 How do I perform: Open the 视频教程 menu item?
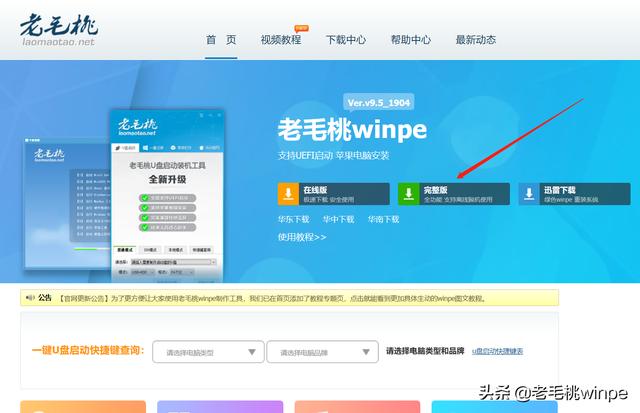click(x=281, y=40)
